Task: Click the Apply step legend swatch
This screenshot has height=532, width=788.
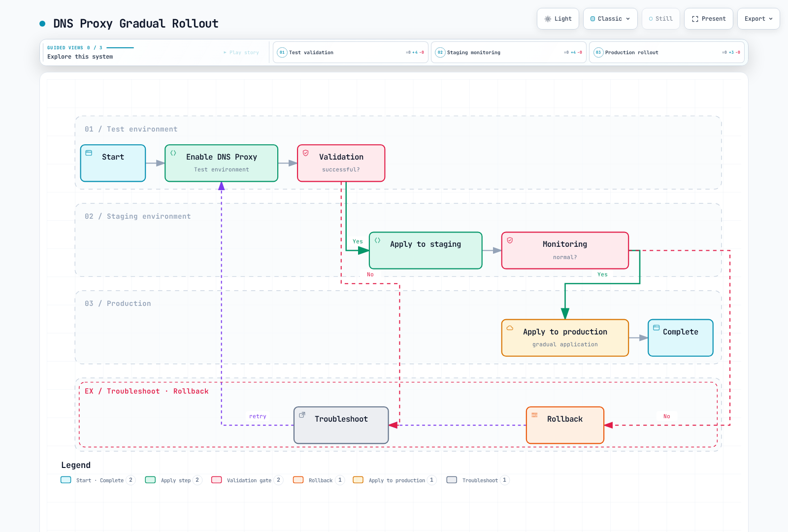Action: click(151, 480)
